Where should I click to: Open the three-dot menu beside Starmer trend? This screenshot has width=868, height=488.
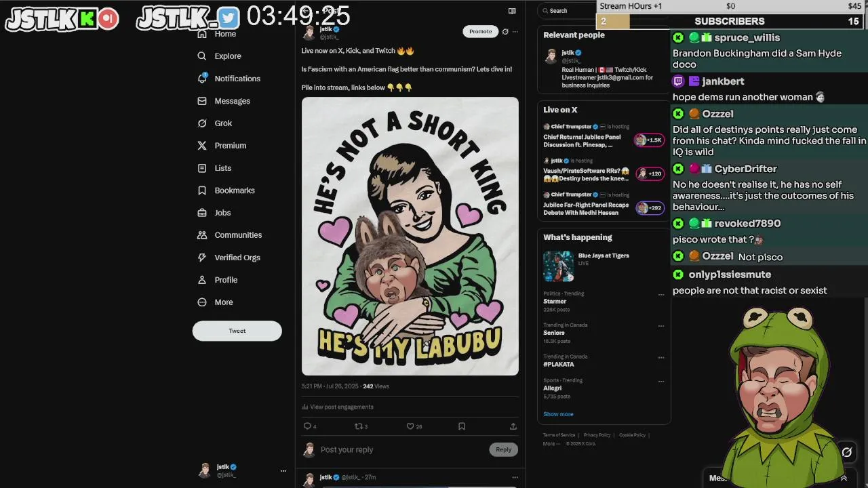(661, 294)
